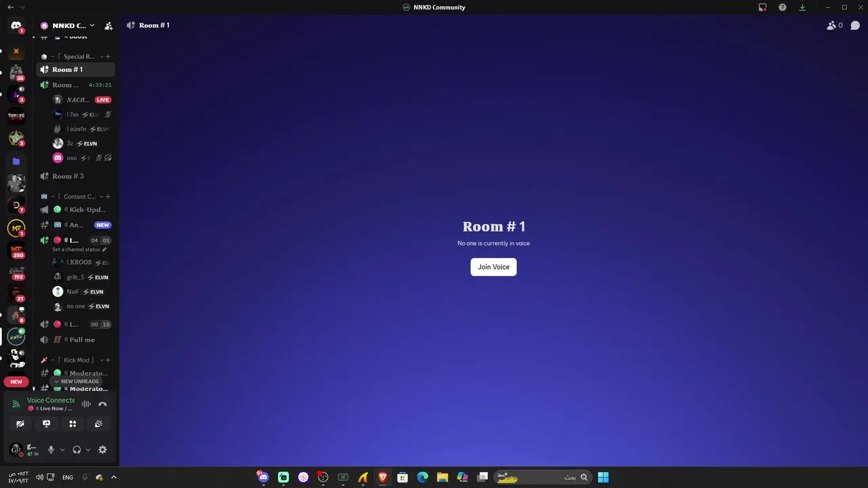Viewport: 868px width, 488px height.
Task: Jump to NEW UNREADS pill
Action: click(77, 382)
